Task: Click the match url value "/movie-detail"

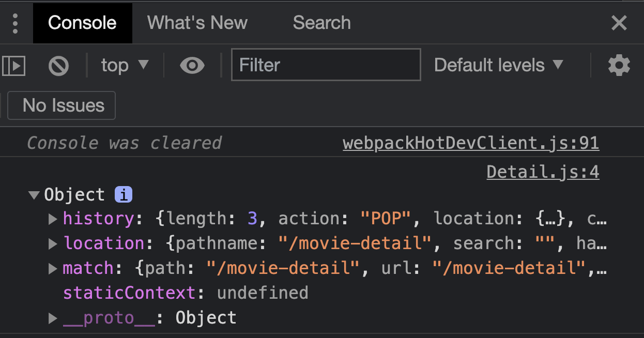Action: click(510, 268)
